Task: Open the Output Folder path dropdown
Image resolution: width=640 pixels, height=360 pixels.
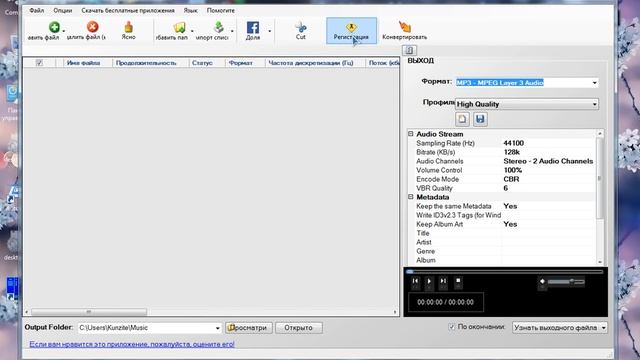Action: click(x=217, y=328)
